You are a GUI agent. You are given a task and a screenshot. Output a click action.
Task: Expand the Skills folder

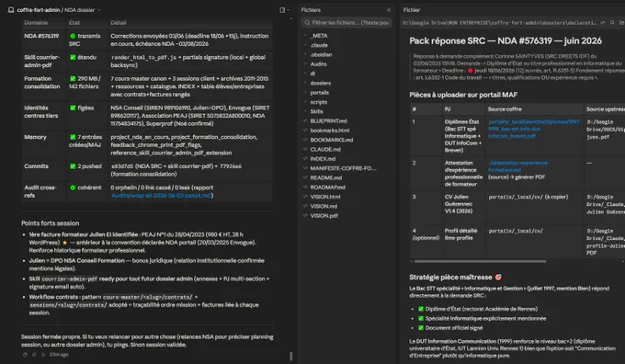pyautogui.click(x=305, y=111)
